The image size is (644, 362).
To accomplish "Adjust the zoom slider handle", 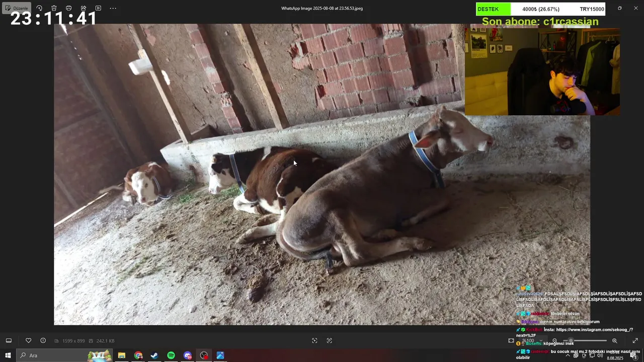I will (571, 341).
